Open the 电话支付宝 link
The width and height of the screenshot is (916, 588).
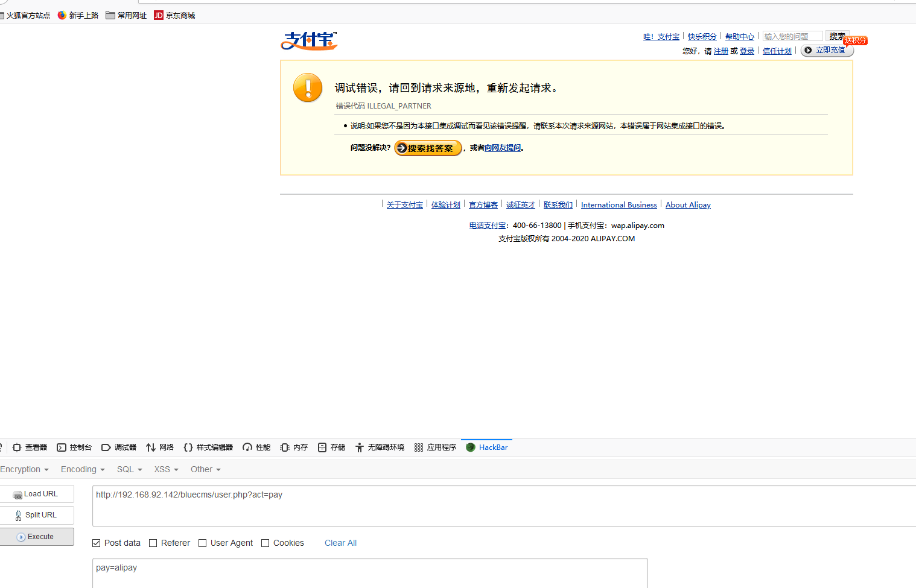488,226
